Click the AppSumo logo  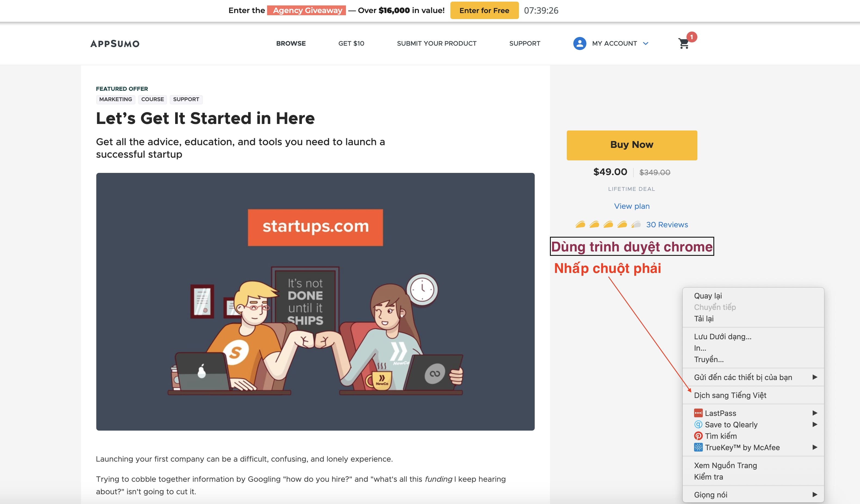coord(115,44)
